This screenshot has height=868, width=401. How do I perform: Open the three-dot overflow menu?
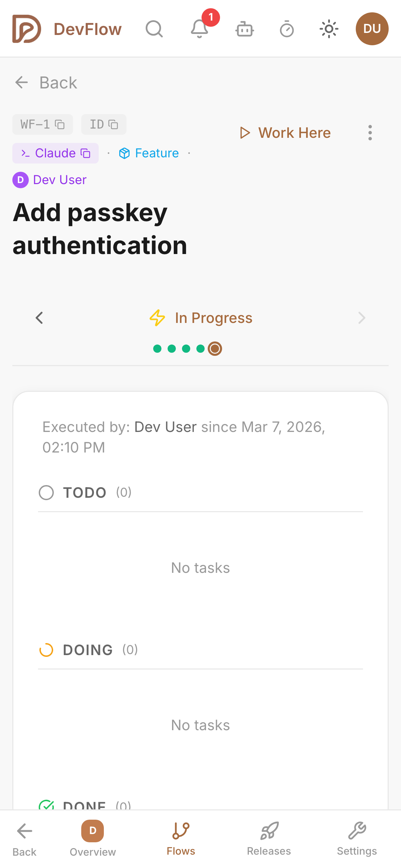pos(370,133)
